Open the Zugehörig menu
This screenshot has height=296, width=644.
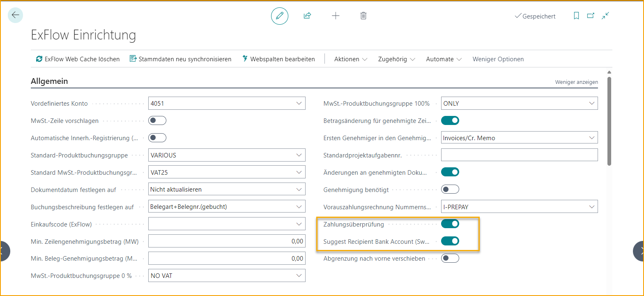click(397, 59)
